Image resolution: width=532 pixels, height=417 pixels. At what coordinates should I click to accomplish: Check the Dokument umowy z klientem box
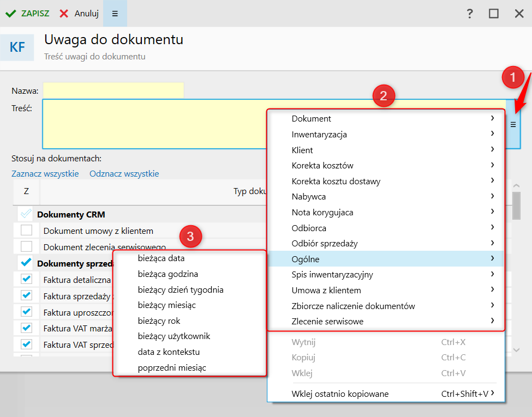click(26, 231)
